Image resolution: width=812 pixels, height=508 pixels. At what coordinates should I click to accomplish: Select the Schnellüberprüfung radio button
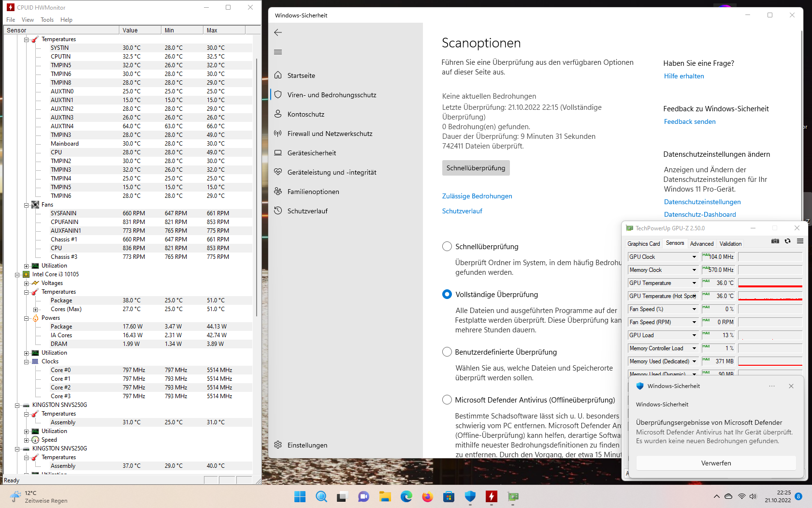[x=447, y=246]
